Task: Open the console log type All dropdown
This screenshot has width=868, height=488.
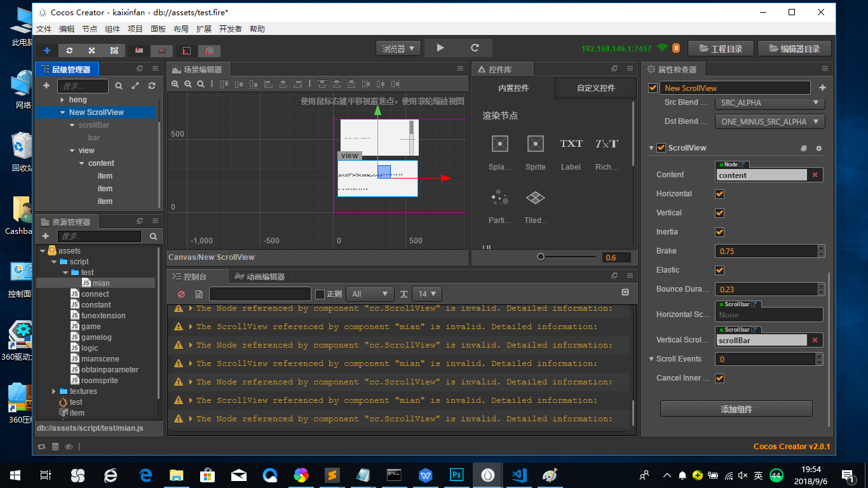Action: [x=370, y=294]
